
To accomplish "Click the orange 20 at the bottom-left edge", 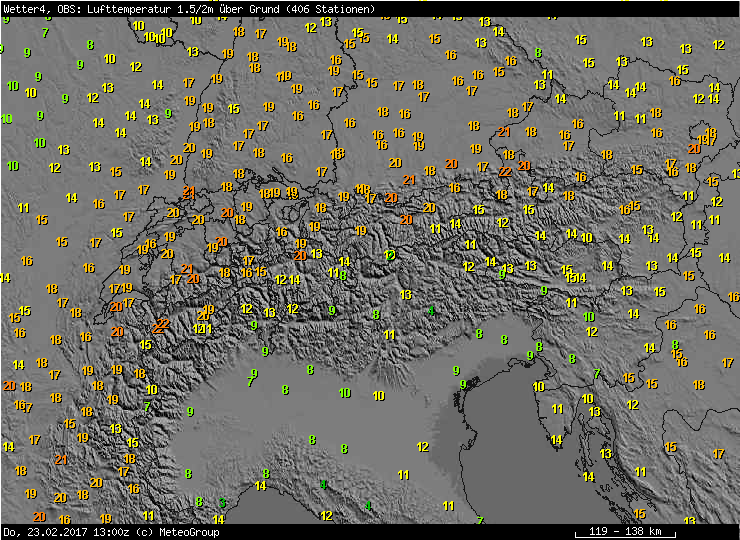I will coord(39,516).
